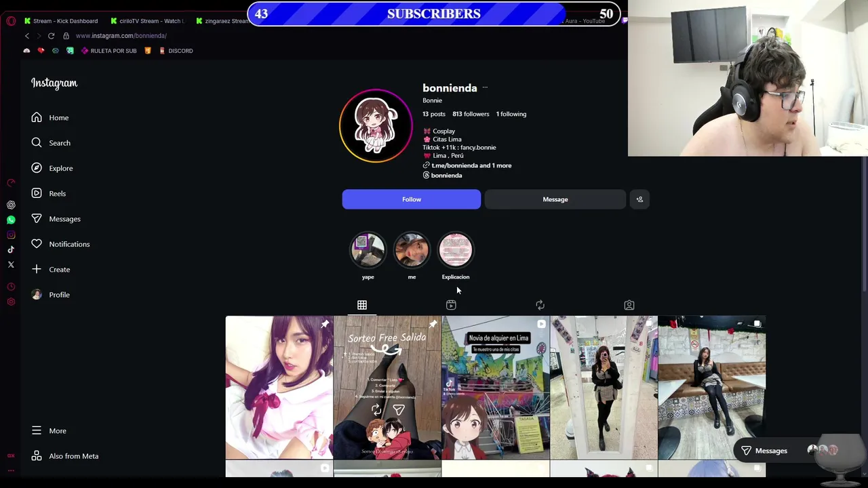Viewport: 868px width, 488px height.
Task: Open the Instagram Search panel
Action: coord(50,143)
